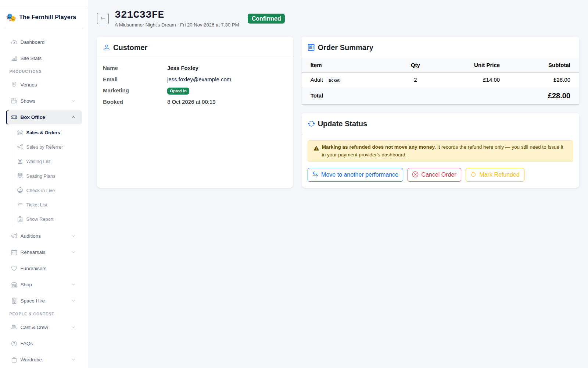Click the back arrow button
Image resolution: width=588 pixels, height=368 pixels.
tap(103, 18)
